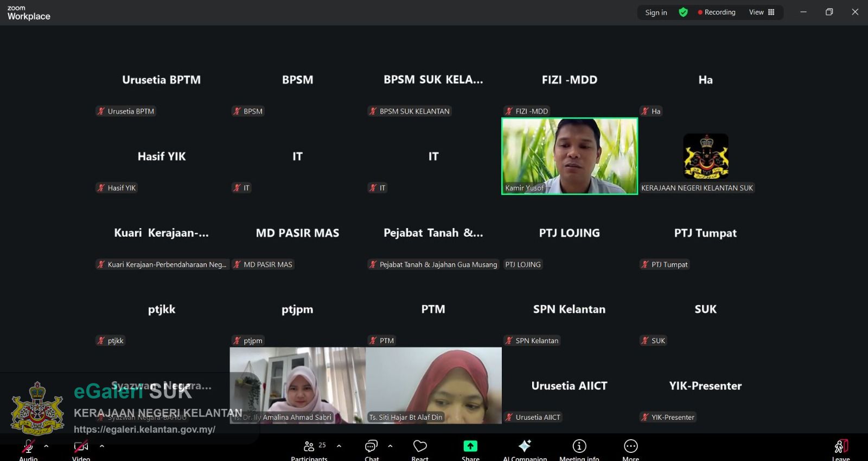
Task: Click the muted mic icon for FIZI -MDD
Action: click(x=509, y=111)
